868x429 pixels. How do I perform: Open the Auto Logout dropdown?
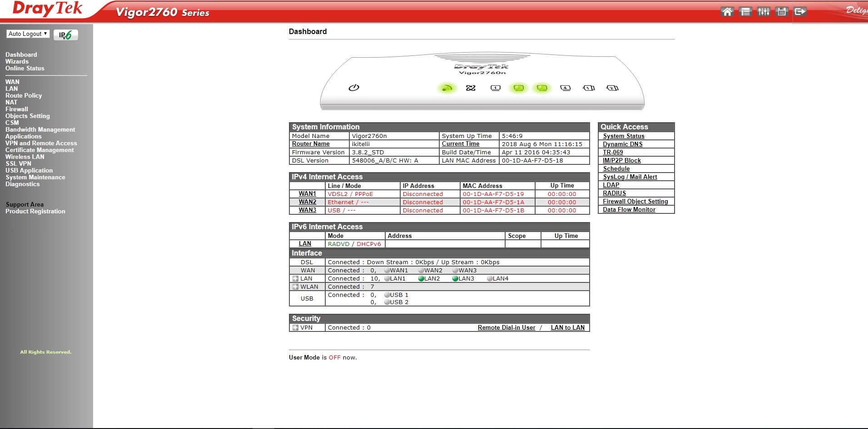click(28, 34)
